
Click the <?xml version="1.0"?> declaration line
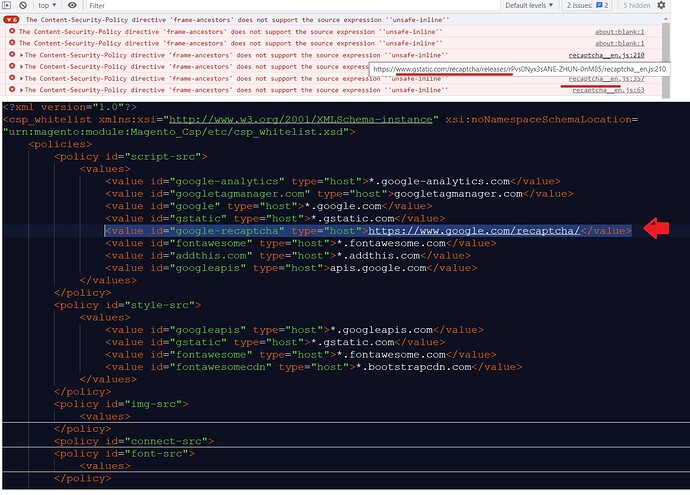[x=70, y=107]
